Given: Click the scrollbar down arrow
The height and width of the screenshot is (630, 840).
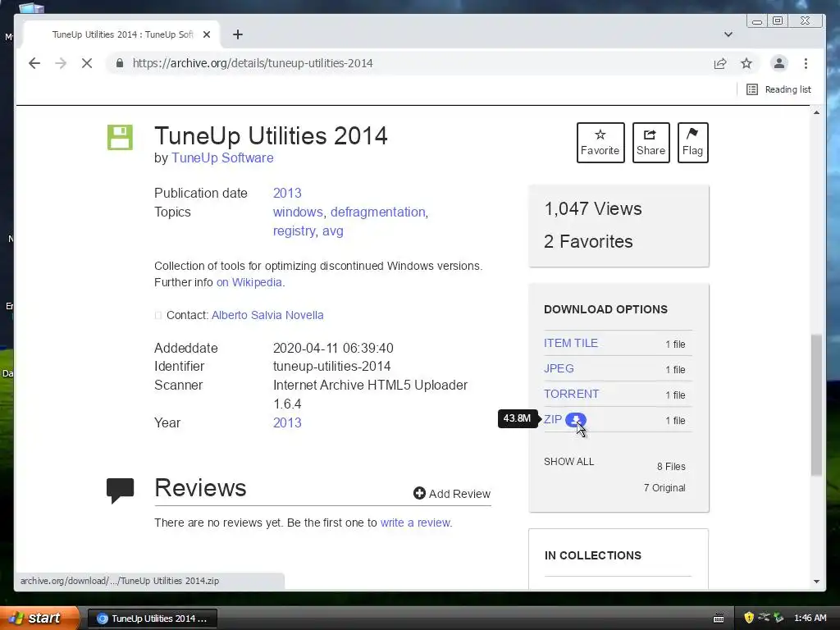Looking at the screenshot, I should coord(816,582).
